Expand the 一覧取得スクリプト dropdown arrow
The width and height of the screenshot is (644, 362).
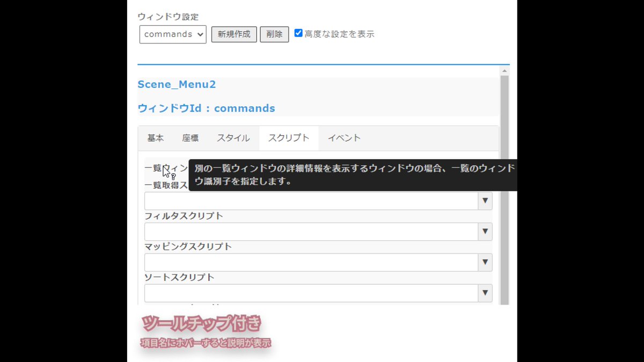point(485,200)
